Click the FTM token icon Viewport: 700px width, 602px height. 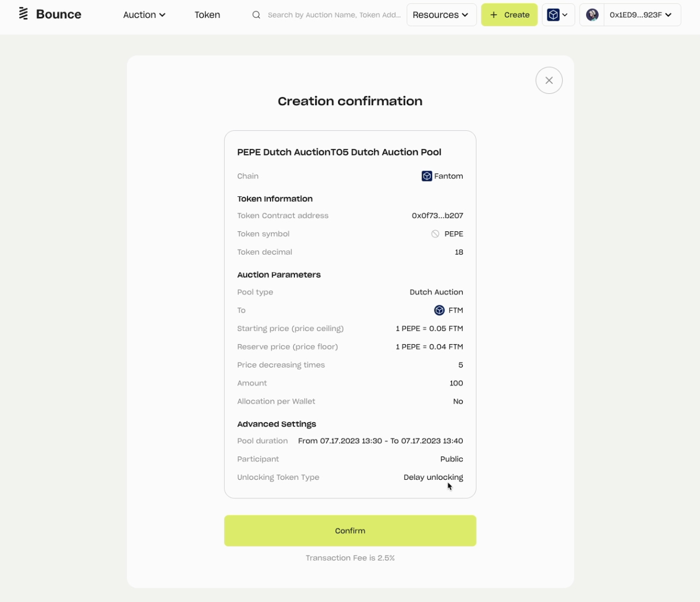click(439, 310)
